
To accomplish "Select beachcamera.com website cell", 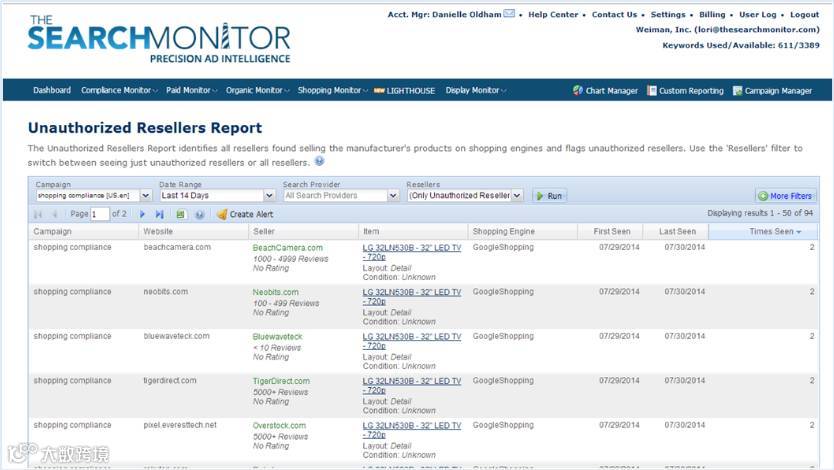I will 177,247.
